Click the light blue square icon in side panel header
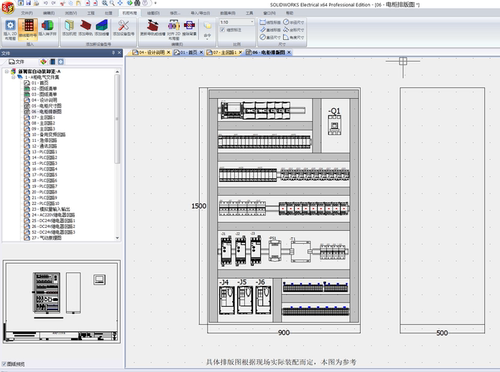This screenshot has width=500, height=372. coord(61,62)
